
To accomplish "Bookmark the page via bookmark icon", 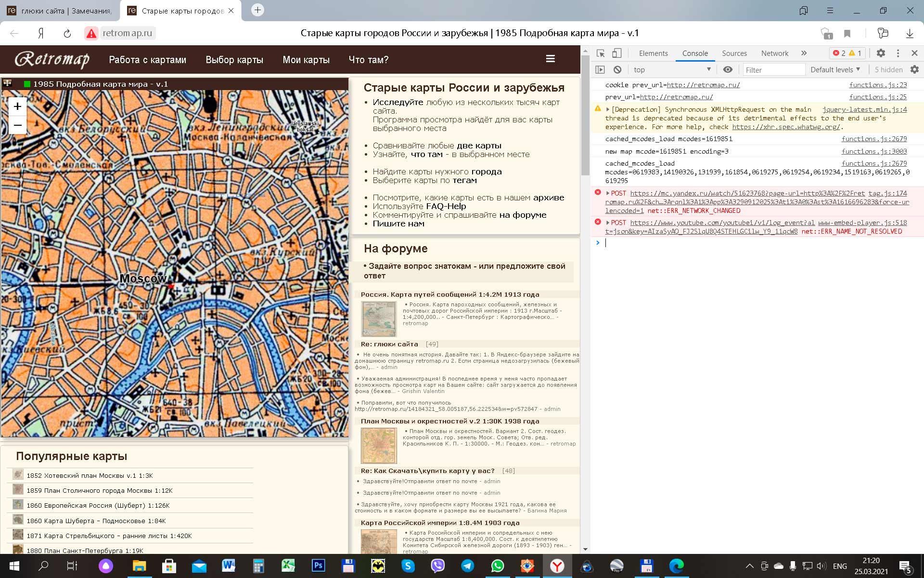I will [847, 33].
